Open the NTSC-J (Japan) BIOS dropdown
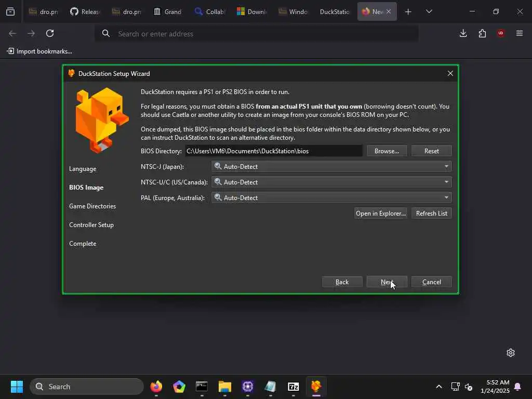Screen dimensions: 532x399 pos(331,167)
